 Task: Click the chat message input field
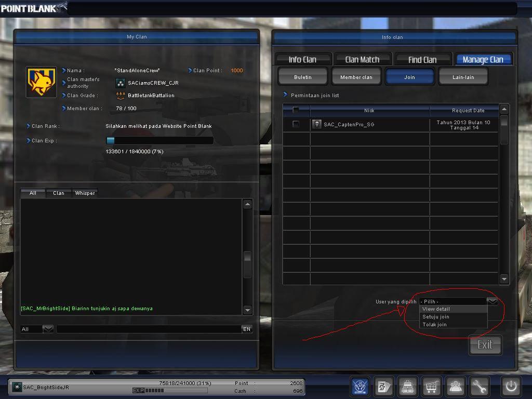pos(149,329)
